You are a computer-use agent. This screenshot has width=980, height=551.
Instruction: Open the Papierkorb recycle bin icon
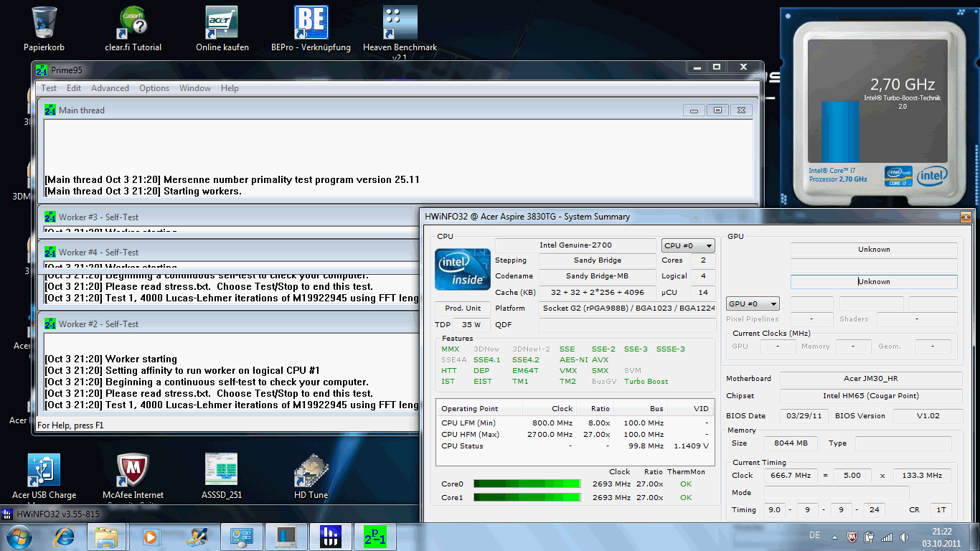pos(44,29)
